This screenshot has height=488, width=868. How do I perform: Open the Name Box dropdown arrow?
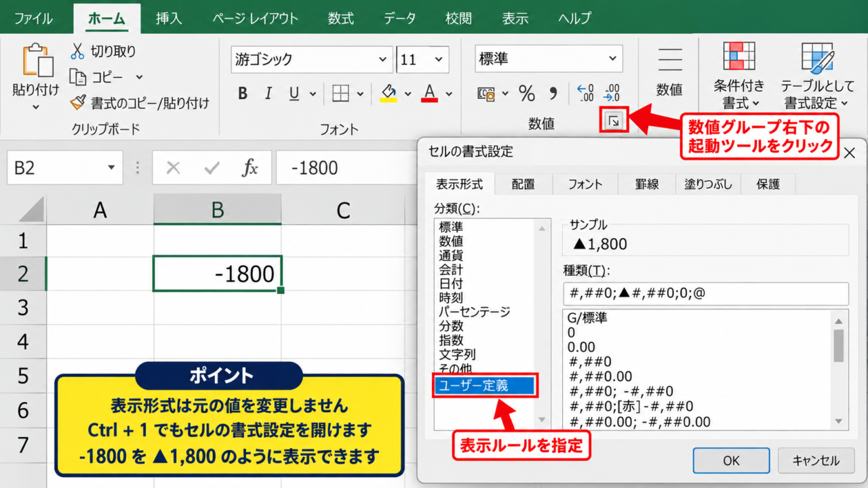(111, 168)
